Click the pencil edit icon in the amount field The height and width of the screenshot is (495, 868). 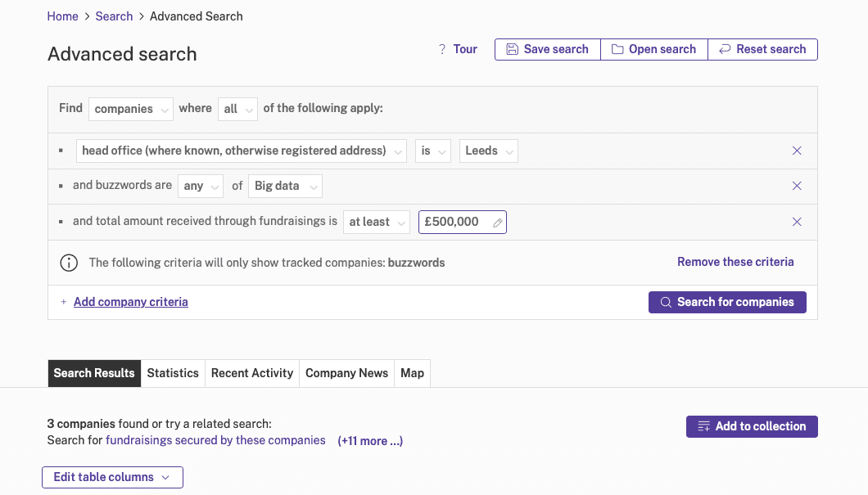pos(498,223)
